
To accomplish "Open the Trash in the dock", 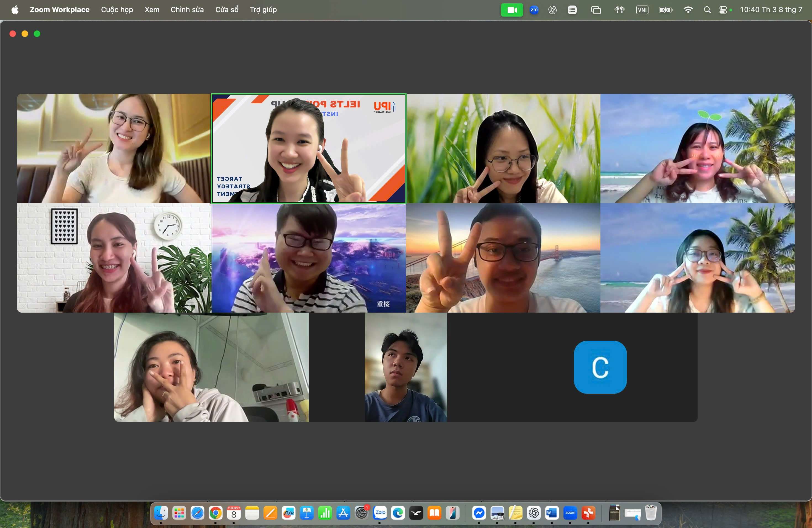I will click(x=651, y=513).
